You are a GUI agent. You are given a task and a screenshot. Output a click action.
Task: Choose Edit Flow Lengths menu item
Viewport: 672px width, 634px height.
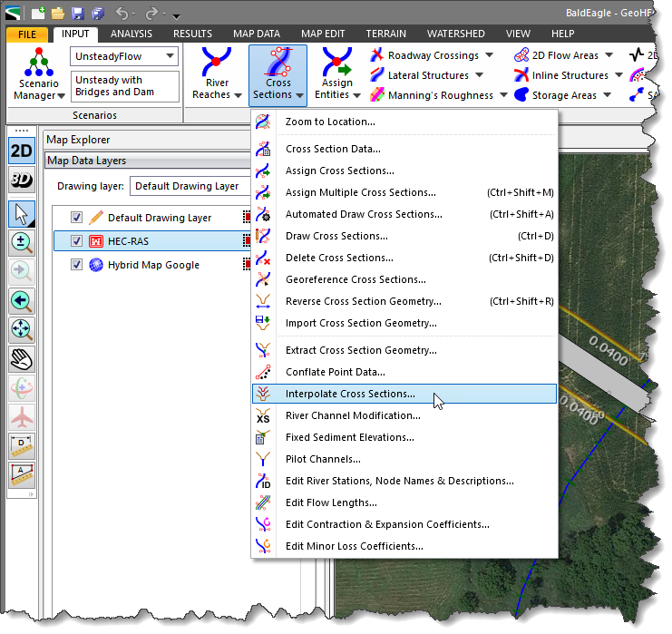404,502
